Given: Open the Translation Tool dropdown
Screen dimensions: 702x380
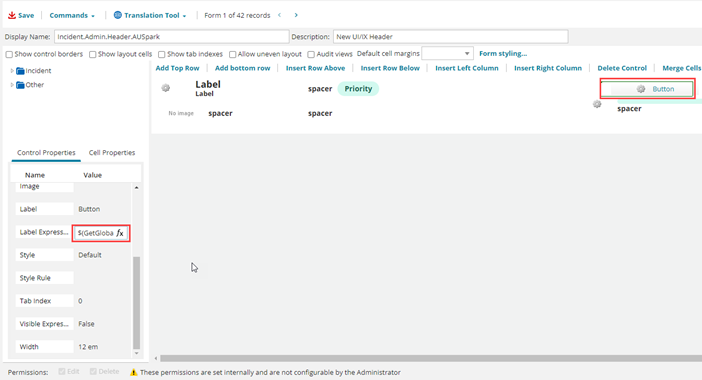Looking at the screenshot, I should (150, 15).
